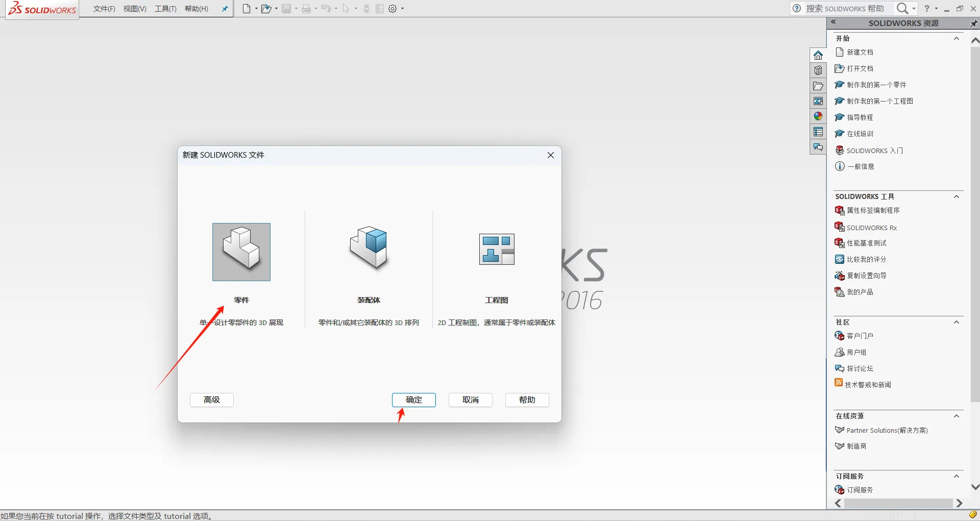Click the task pane scroll-down arrow
980x521 pixels.
[x=975, y=487]
